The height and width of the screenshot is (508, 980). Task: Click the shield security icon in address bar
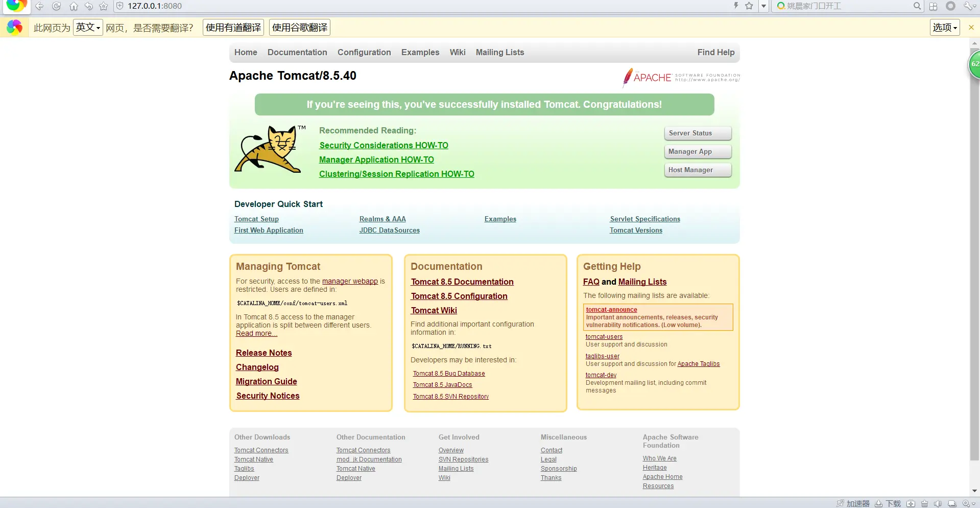pyautogui.click(x=120, y=6)
